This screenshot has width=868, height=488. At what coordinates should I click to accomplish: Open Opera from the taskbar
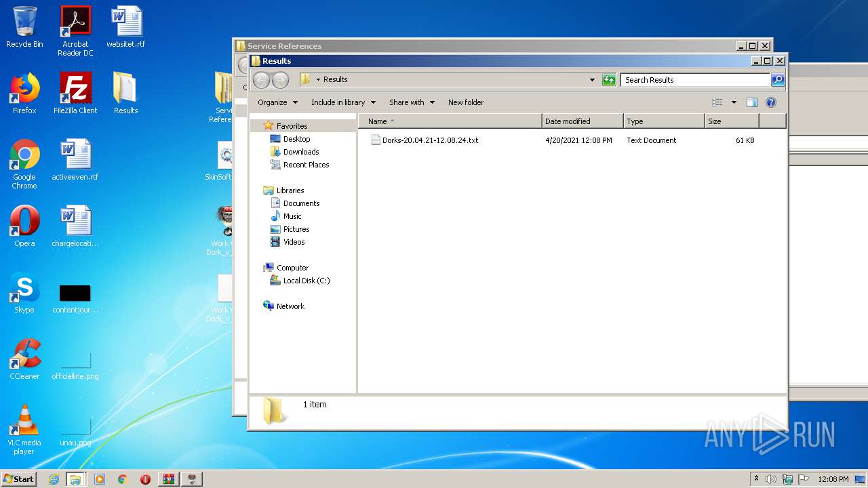pos(145,479)
